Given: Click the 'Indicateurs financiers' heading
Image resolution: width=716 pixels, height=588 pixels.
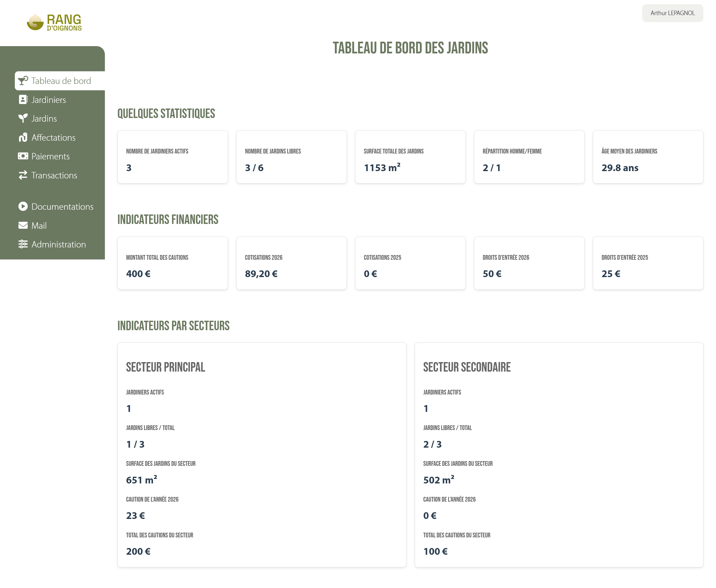Looking at the screenshot, I should (168, 219).
